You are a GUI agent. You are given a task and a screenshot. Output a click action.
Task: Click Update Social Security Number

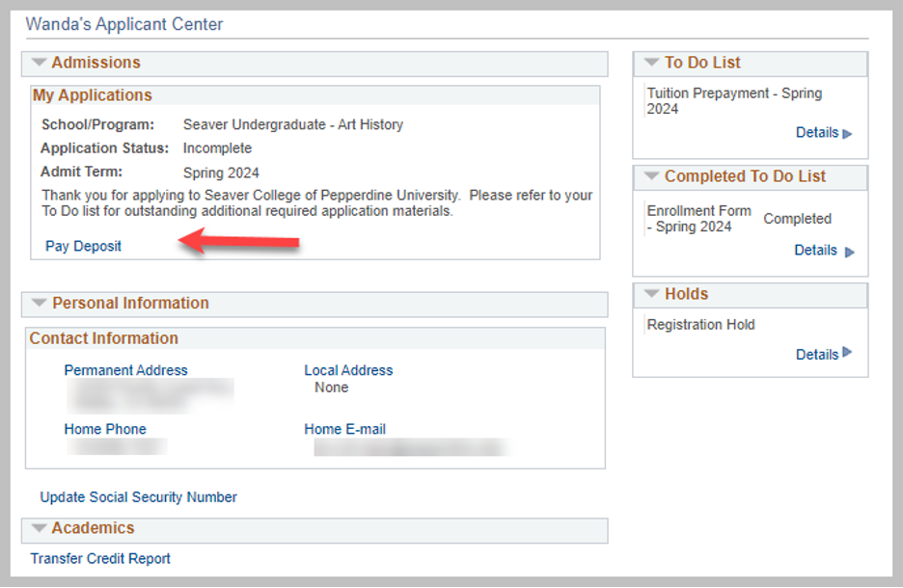138,497
